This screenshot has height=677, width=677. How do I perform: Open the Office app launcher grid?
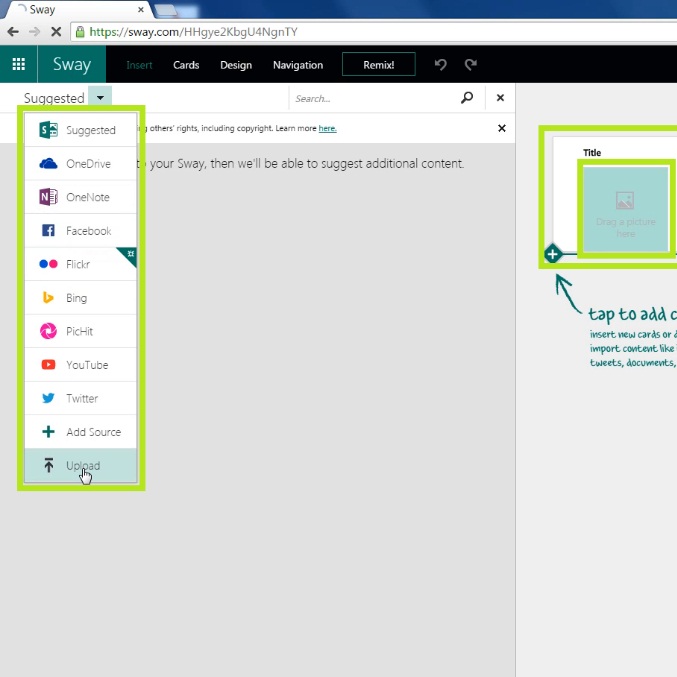click(19, 64)
